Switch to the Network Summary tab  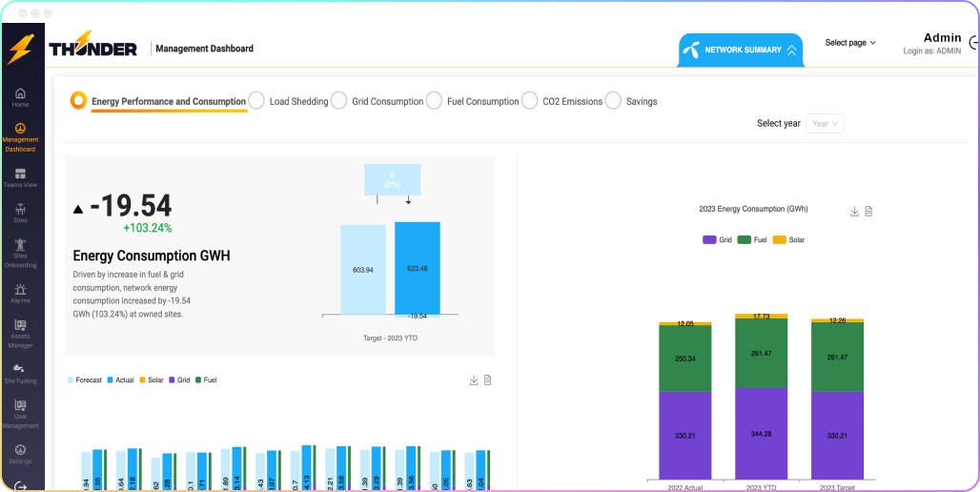coord(742,50)
